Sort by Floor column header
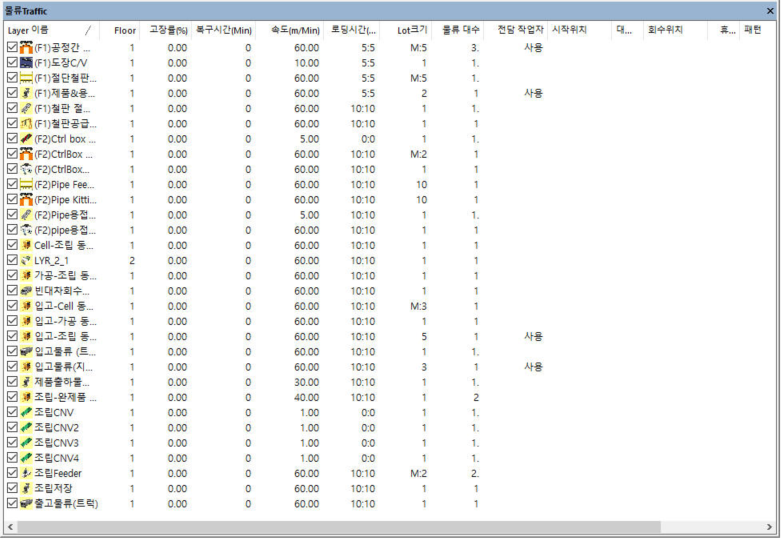Image resolution: width=782 pixels, height=540 pixels. point(125,31)
